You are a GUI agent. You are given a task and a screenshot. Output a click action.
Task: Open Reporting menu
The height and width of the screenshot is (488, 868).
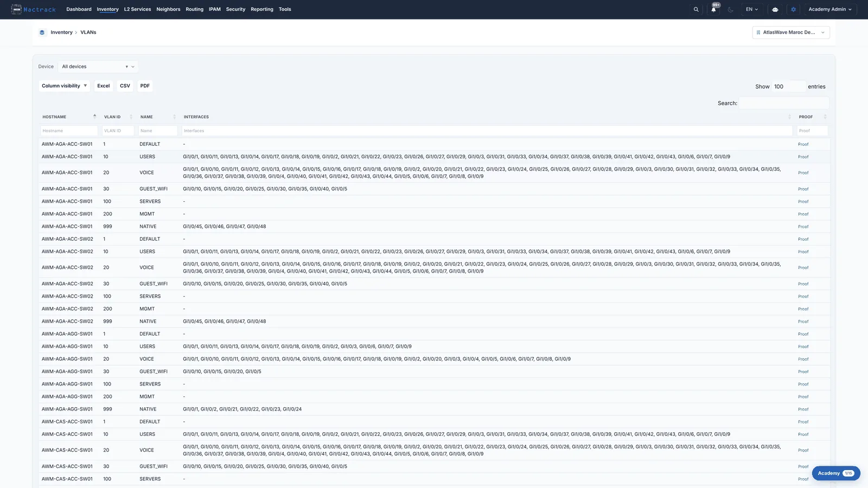coord(262,9)
